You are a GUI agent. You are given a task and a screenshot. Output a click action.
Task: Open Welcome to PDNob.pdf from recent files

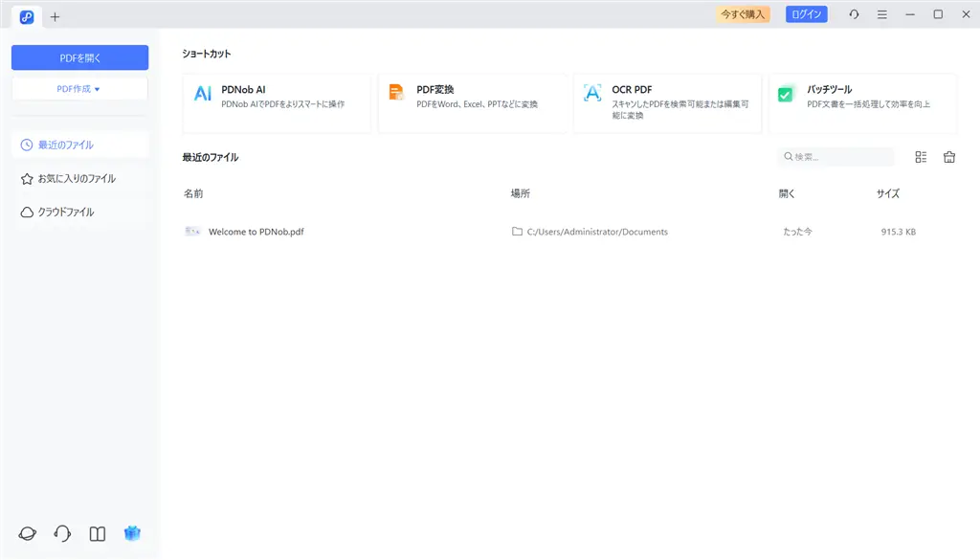[258, 231]
